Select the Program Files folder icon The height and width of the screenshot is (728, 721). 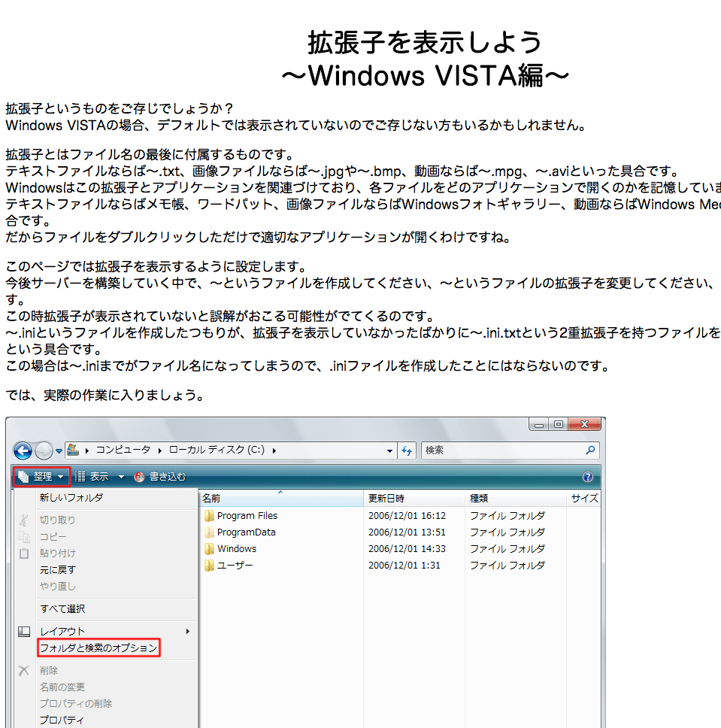209,516
